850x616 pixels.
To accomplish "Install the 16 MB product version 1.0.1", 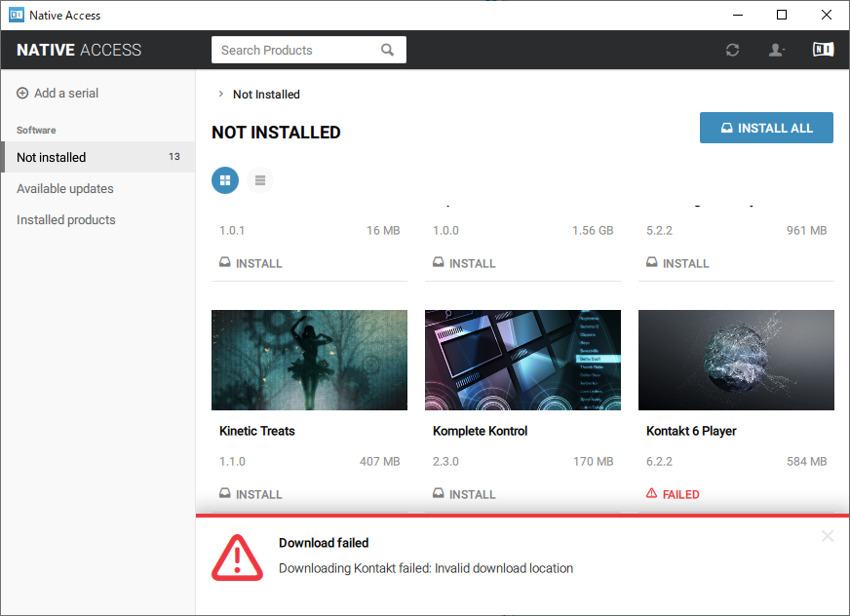I will pos(251,263).
